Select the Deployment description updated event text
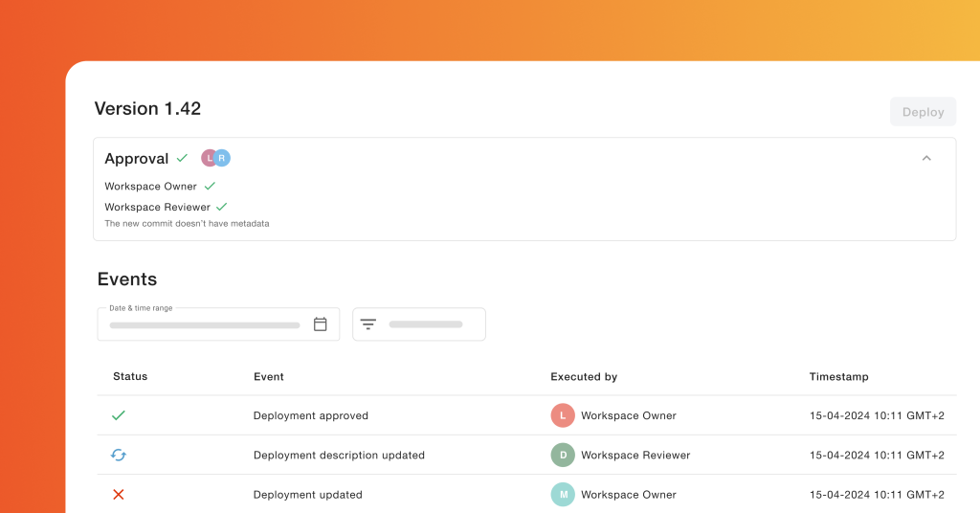 339,455
